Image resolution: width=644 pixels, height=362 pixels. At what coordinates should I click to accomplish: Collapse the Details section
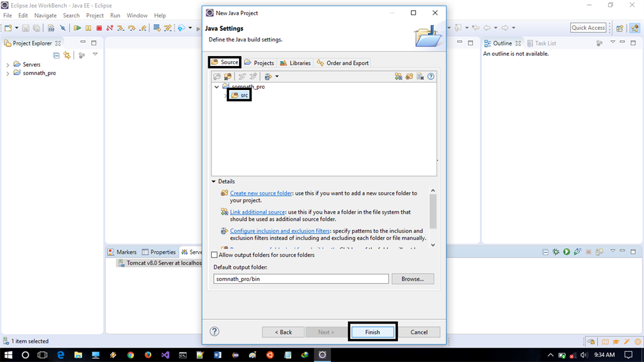pos(214,181)
